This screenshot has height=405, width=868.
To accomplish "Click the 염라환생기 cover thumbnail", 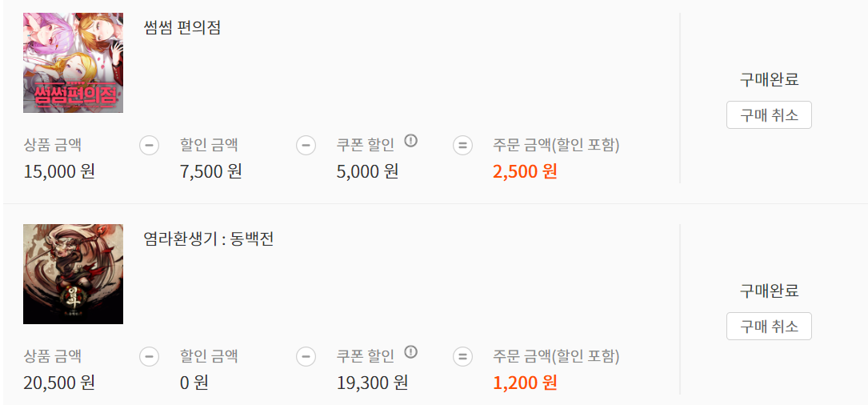I will click(x=73, y=274).
